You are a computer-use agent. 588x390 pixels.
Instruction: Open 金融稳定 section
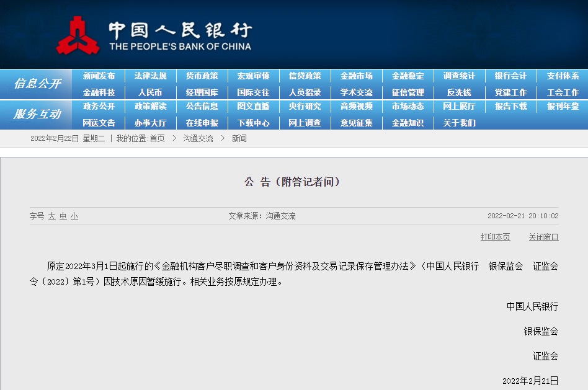point(408,76)
